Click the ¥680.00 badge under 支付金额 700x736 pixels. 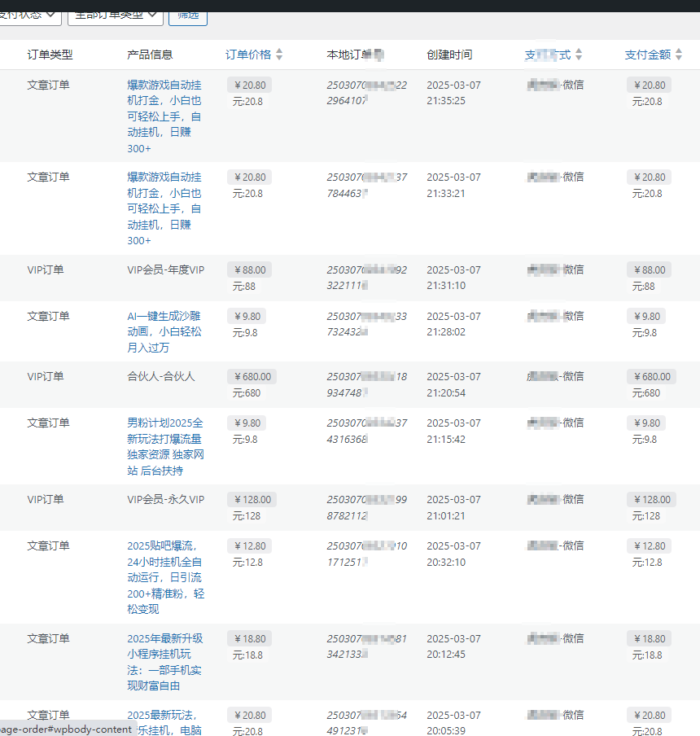pyautogui.click(x=652, y=376)
